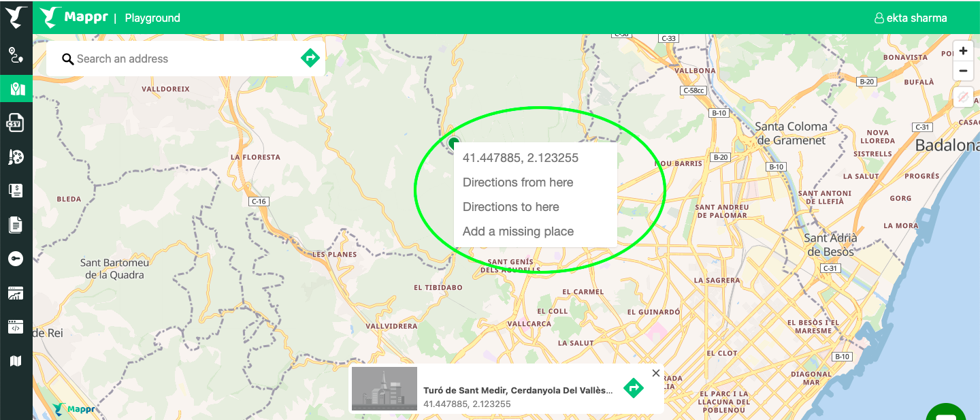This screenshot has width=980, height=420.
Task: Open the map styles palette icon
Action: (15, 157)
